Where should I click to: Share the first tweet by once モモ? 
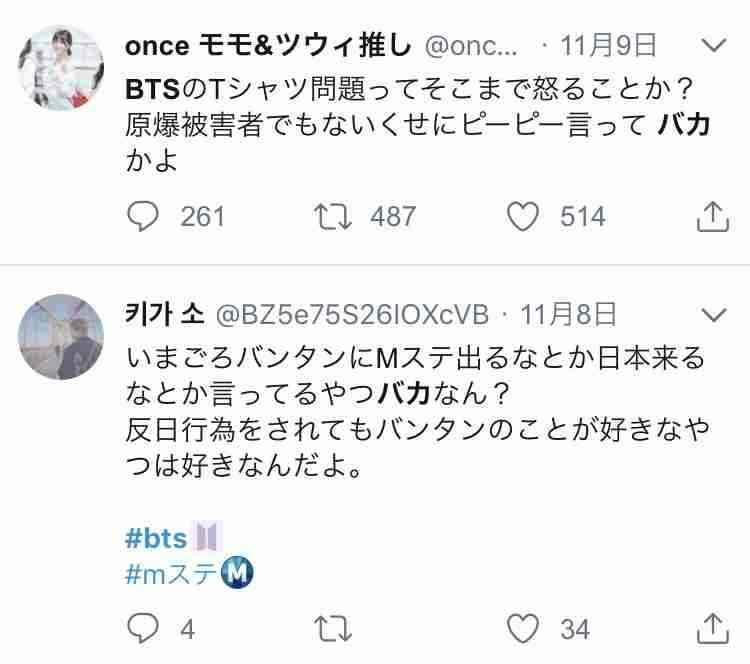click(x=713, y=217)
